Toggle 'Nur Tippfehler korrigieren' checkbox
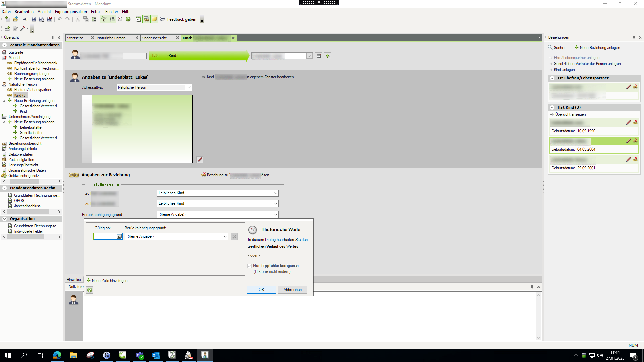Image resolution: width=644 pixels, height=362 pixels. (x=250, y=266)
